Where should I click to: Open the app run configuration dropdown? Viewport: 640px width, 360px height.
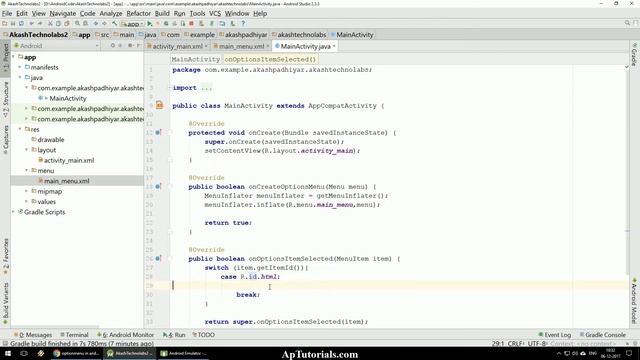132,24
